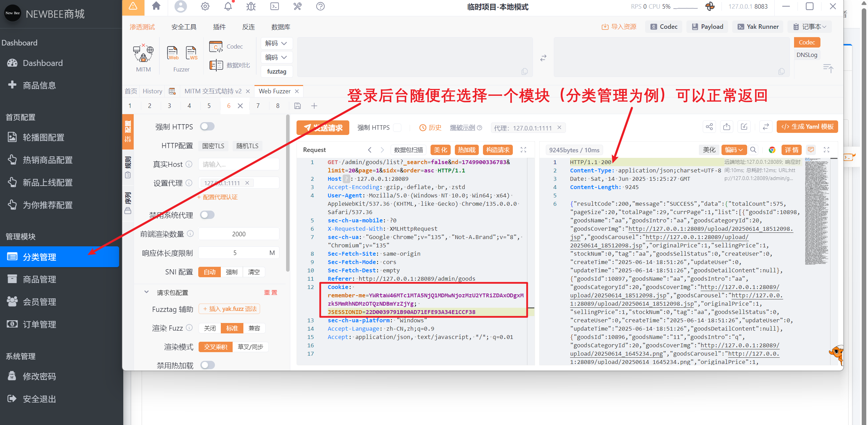Click the Web Fuzzer icon in toolbar
Screen dimensions: 868x425
[173, 53]
